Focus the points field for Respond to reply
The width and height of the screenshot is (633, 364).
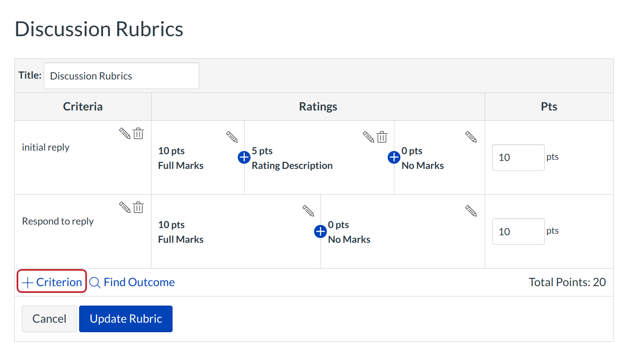518,232
